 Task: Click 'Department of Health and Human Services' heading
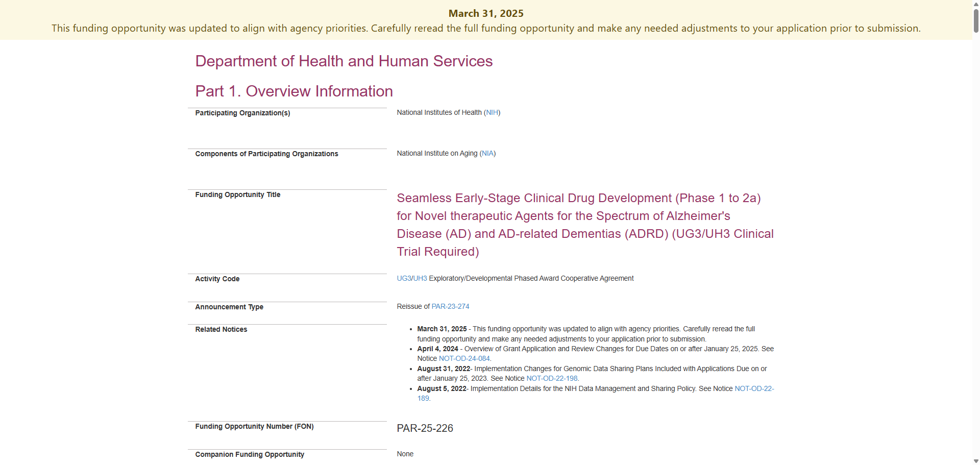344,61
